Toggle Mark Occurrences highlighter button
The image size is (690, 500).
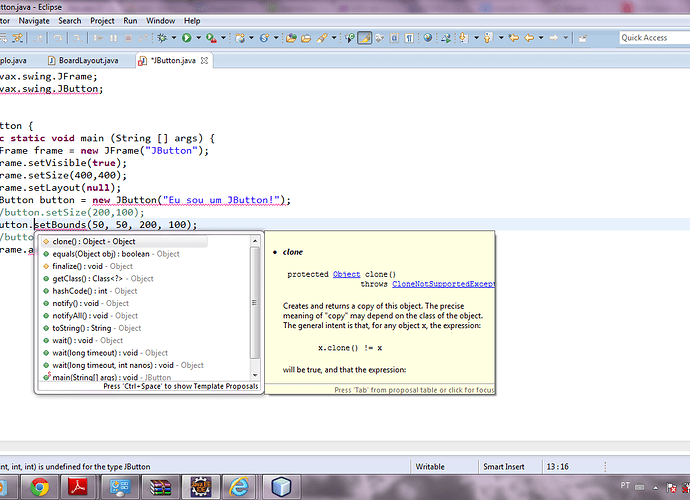pyautogui.click(x=364, y=38)
